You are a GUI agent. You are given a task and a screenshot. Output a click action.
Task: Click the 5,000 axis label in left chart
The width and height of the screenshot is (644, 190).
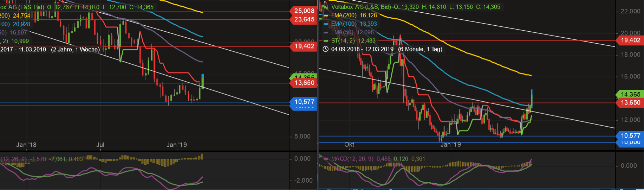(303, 137)
